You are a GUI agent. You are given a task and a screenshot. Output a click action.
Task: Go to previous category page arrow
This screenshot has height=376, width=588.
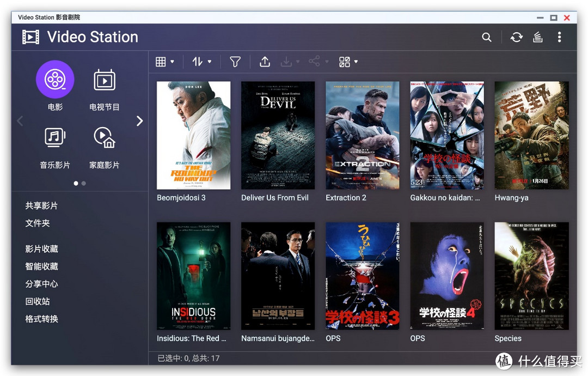(20, 121)
